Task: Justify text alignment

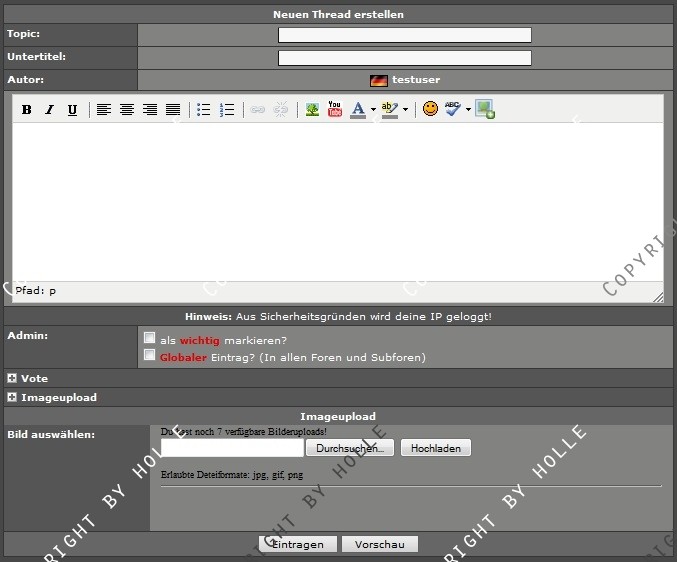Action: (173, 110)
